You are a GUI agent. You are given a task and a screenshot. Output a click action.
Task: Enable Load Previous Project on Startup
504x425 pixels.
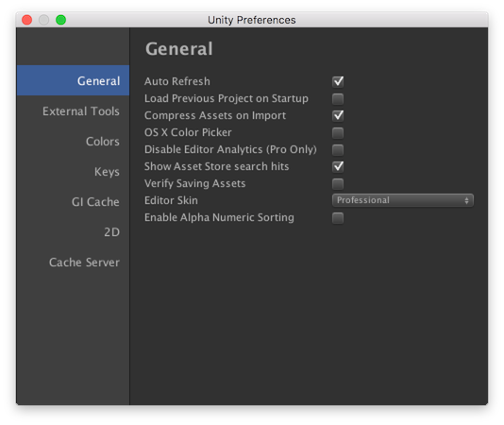(x=338, y=98)
